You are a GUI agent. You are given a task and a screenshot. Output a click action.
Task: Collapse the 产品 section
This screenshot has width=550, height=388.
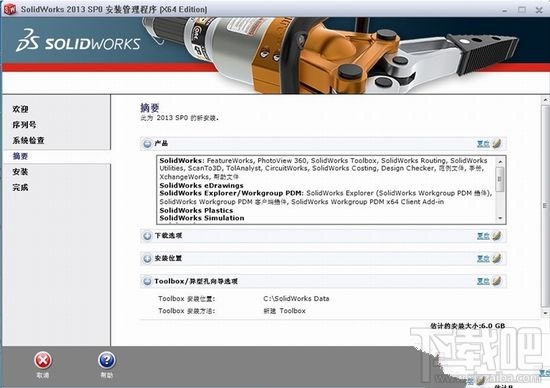click(x=147, y=143)
